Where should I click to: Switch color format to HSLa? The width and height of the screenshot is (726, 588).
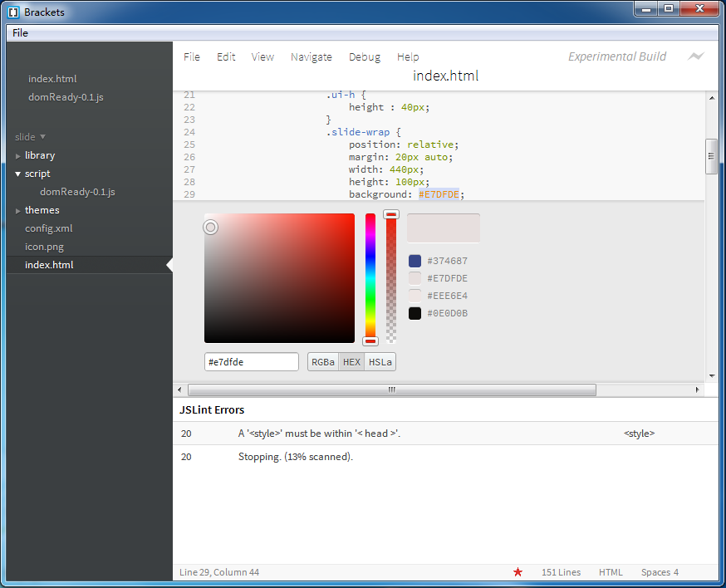pyautogui.click(x=380, y=362)
